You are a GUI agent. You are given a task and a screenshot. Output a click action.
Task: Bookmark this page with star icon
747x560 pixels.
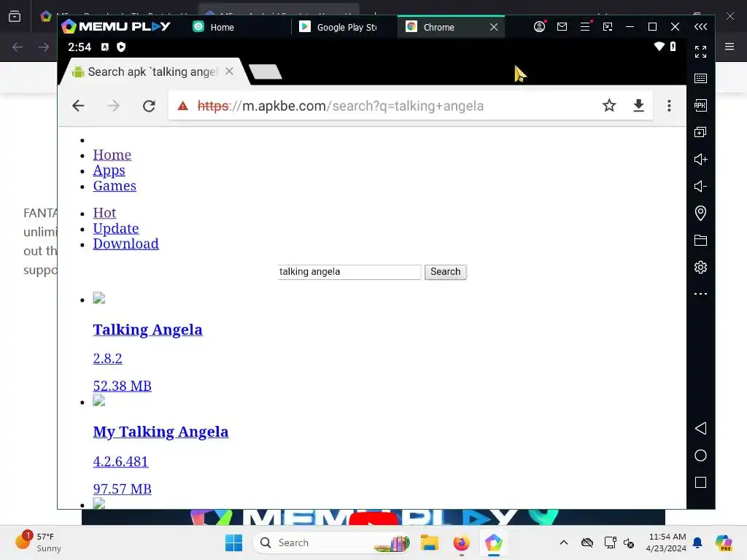point(609,105)
